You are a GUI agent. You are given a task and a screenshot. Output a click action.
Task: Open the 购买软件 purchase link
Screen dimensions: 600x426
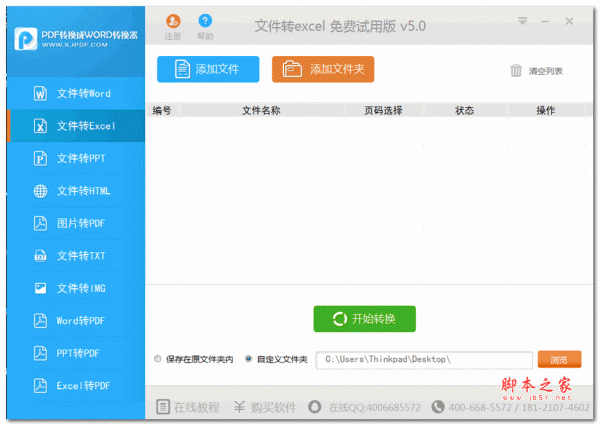(x=266, y=407)
